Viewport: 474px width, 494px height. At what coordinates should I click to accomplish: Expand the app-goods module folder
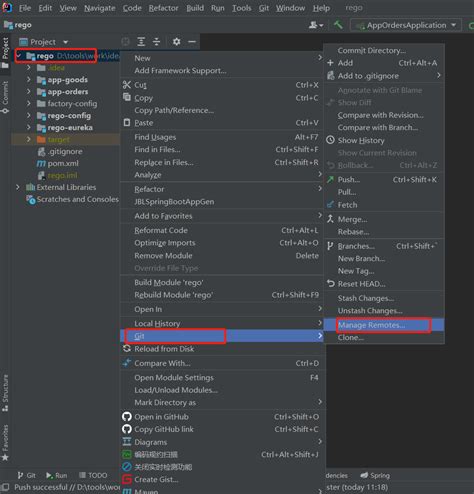pos(29,80)
